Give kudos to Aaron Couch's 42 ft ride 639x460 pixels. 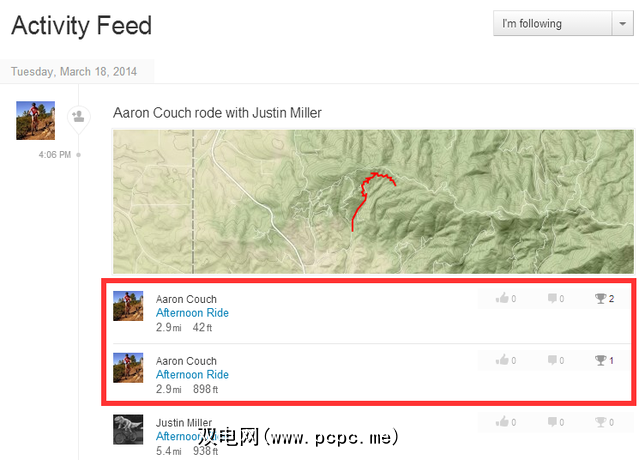pos(505,299)
